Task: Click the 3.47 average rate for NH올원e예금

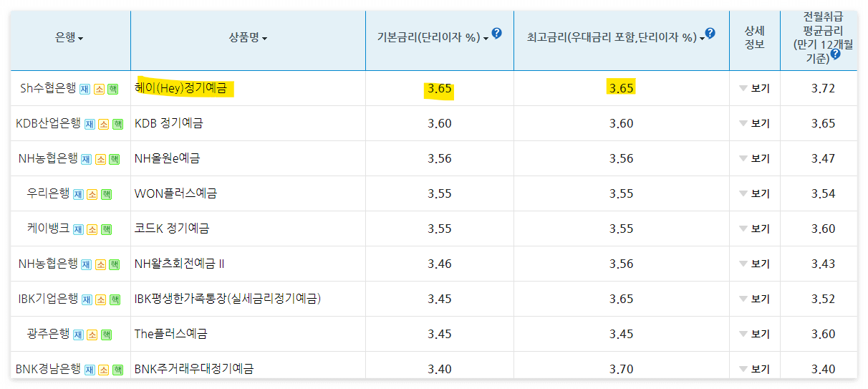Action: pyautogui.click(x=824, y=159)
